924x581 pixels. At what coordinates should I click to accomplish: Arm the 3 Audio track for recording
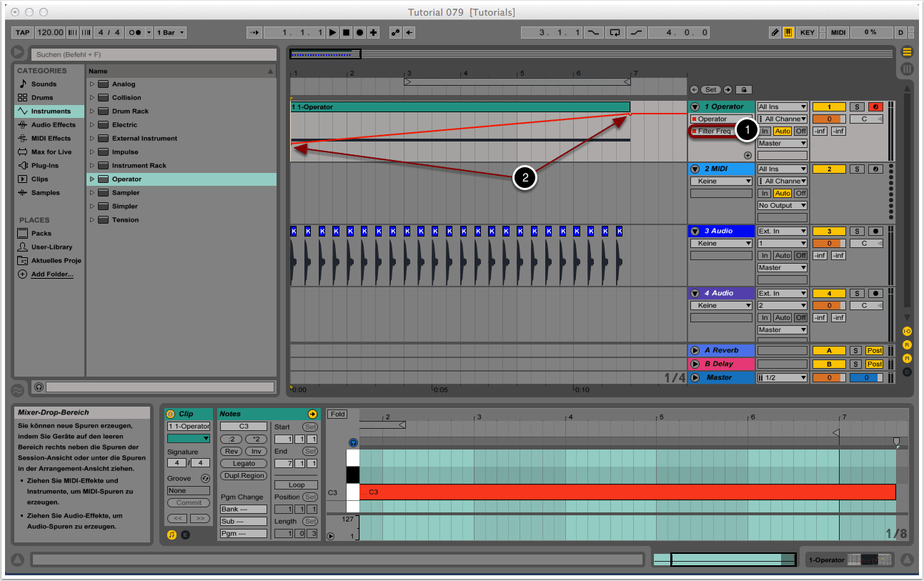pyautogui.click(x=875, y=232)
